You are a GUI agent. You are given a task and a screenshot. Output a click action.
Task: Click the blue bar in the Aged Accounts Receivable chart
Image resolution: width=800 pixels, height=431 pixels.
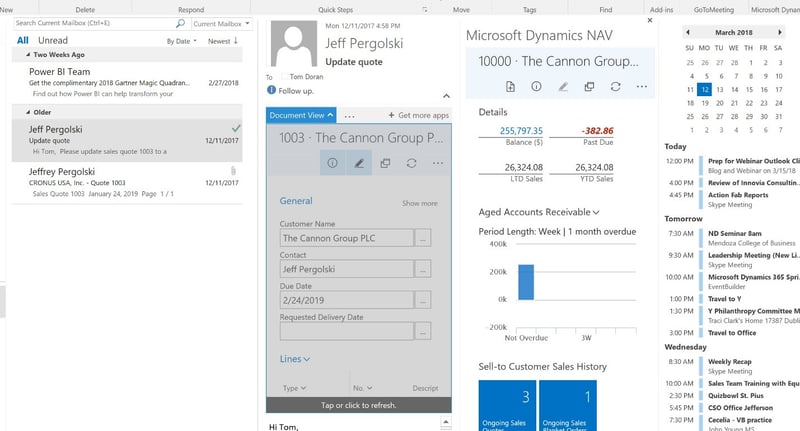coord(526,282)
